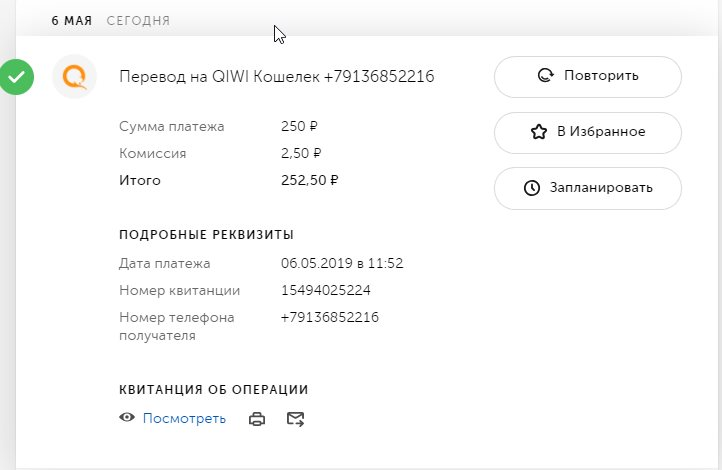Click receipt number 15494025224
The height and width of the screenshot is (470, 722).
326,290
